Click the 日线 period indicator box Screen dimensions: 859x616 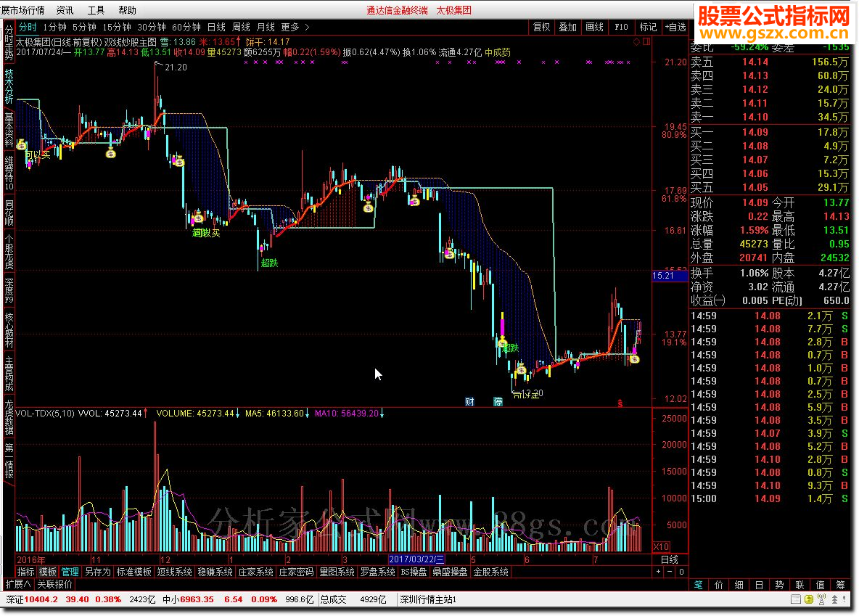[670, 559]
